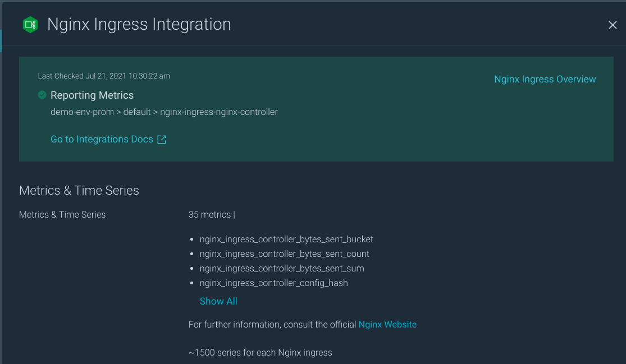Click the large Metrics & Time Series heading
Viewport: 626px width, 364px height.
(x=79, y=190)
